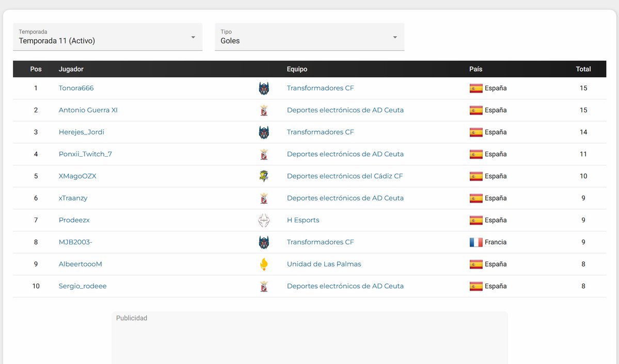The height and width of the screenshot is (364, 619).
Task: Click the País column header
Action: click(x=475, y=69)
